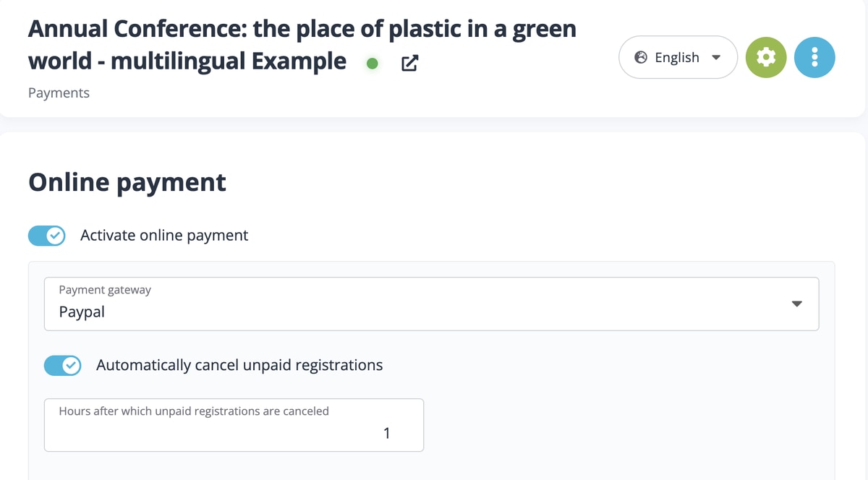This screenshot has width=868, height=480.
Task: Click the green published status dot
Action: [x=373, y=64]
